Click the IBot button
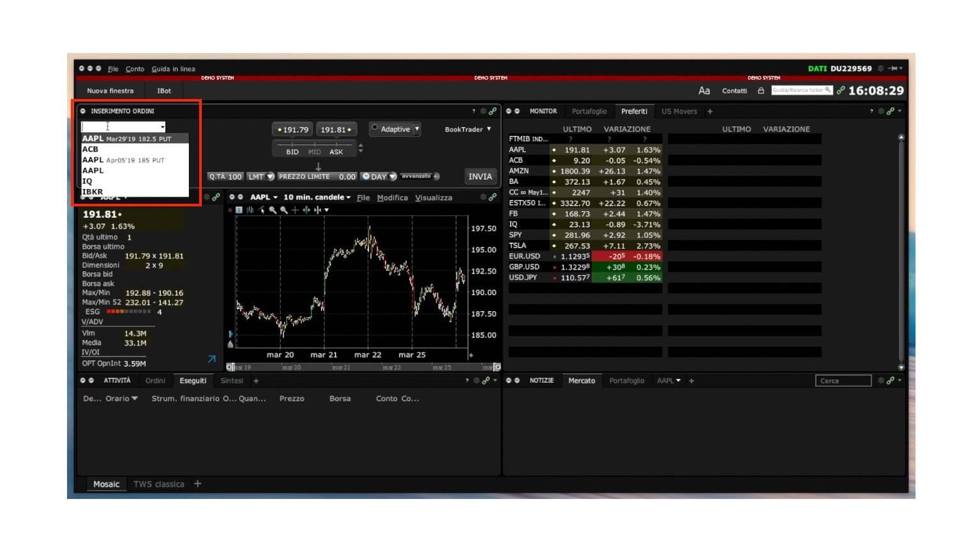This screenshot has height=552, width=980. point(164,91)
